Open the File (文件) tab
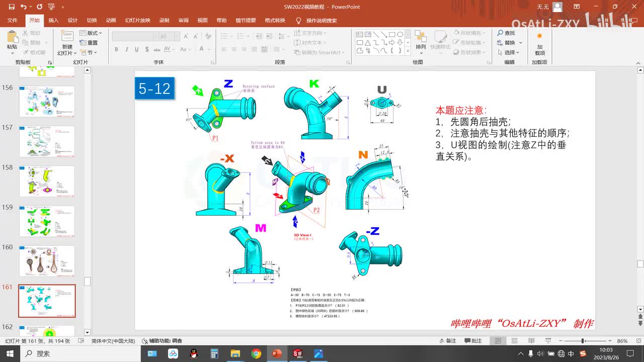This screenshot has width=644, height=362. click(13, 21)
